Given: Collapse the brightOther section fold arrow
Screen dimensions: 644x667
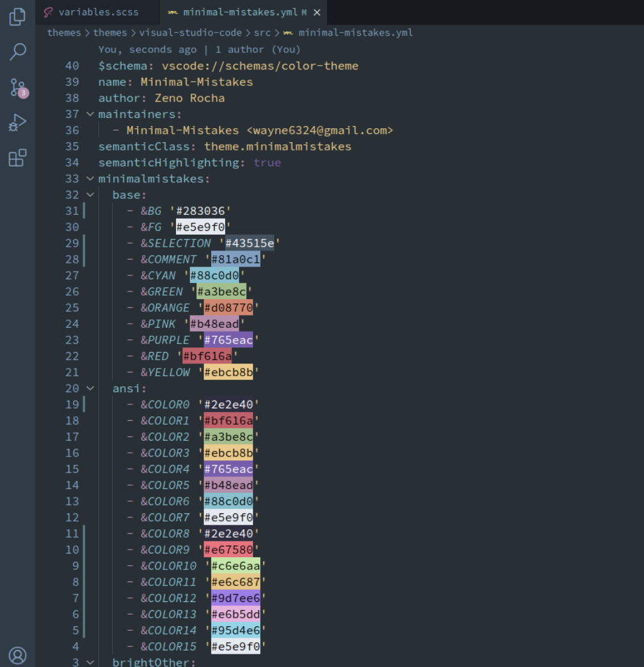Looking at the screenshot, I should tap(90, 662).
